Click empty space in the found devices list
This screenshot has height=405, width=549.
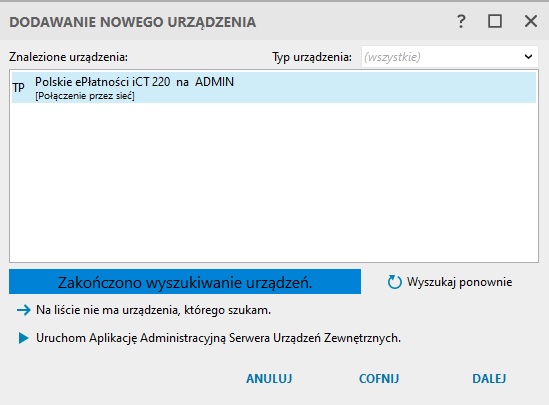click(x=274, y=182)
